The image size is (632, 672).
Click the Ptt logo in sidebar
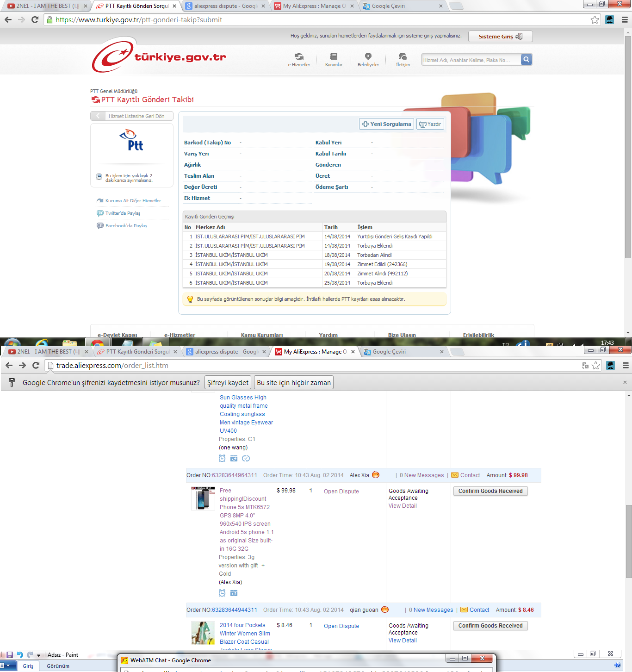tap(132, 141)
